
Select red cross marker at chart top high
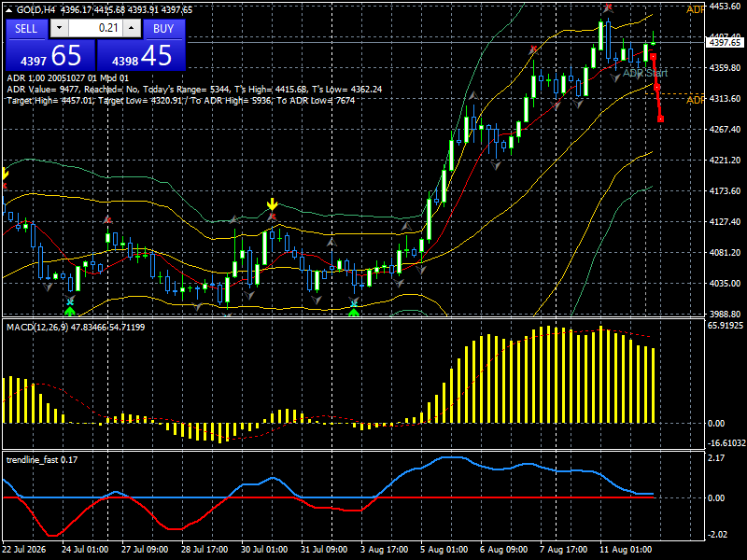(608, 7)
